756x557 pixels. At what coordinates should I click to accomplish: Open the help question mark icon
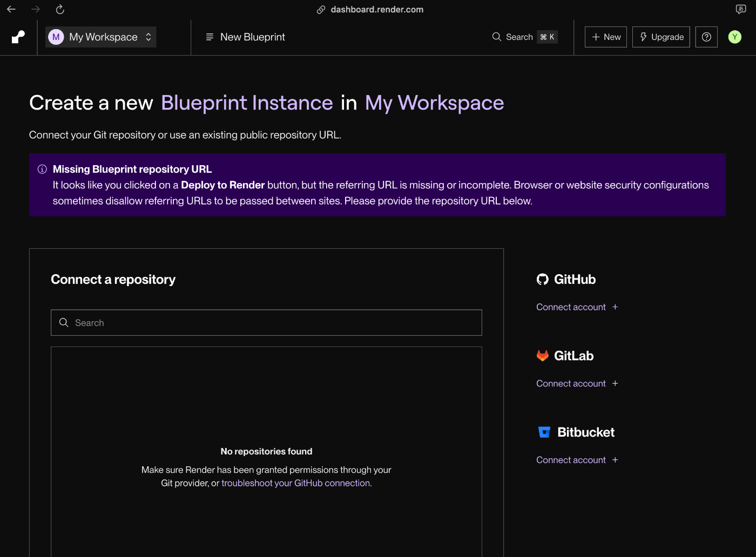point(706,37)
